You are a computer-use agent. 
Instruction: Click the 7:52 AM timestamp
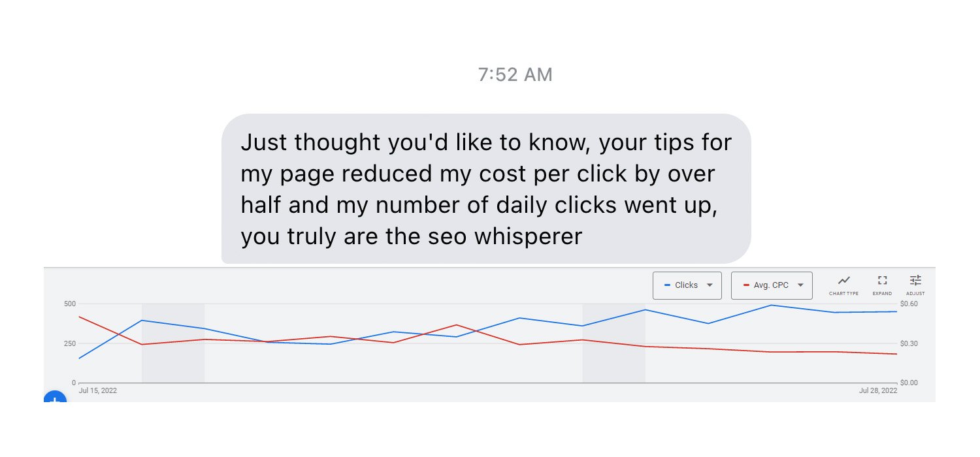coord(515,75)
